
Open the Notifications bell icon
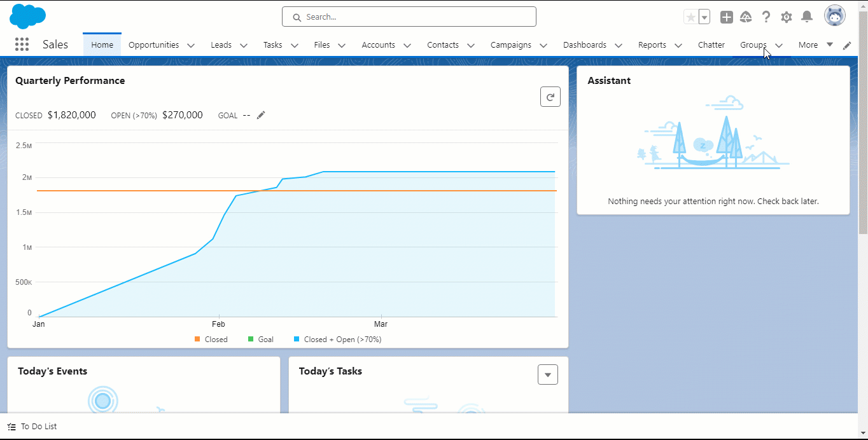pos(807,17)
